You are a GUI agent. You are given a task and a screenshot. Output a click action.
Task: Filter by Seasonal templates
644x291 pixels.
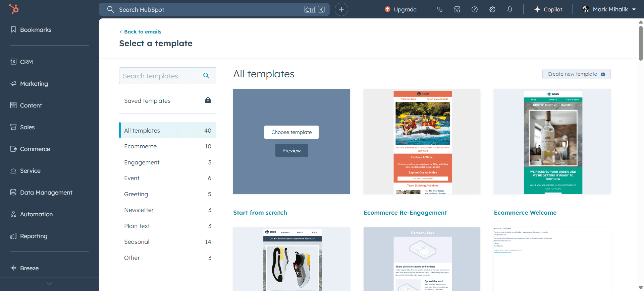[x=167, y=242]
